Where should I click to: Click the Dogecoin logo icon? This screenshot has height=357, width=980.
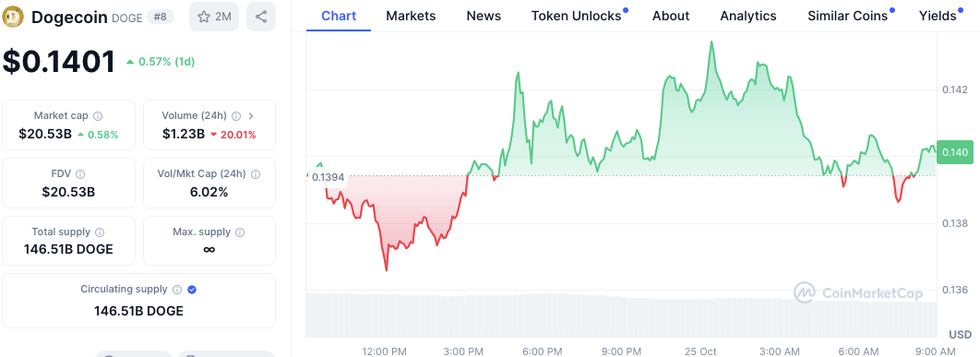[13, 17]
